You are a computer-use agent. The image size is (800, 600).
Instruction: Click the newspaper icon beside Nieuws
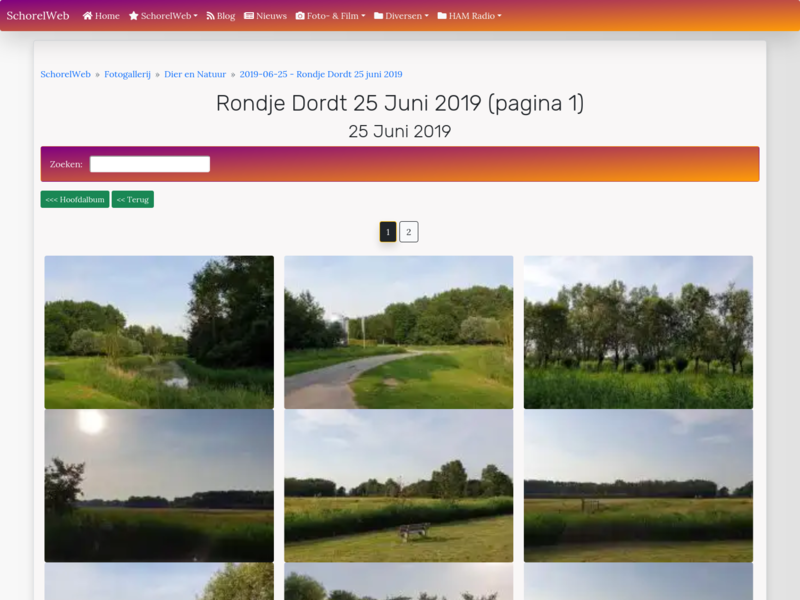249,16
